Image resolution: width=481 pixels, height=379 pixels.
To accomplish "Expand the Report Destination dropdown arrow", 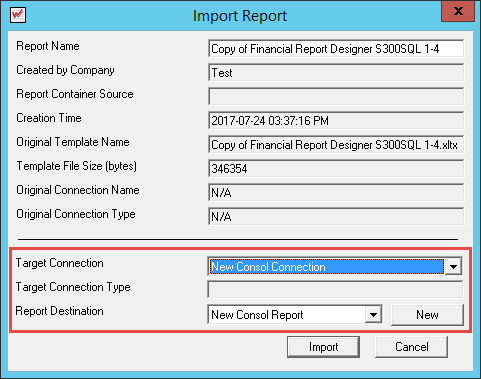I will point(373,315).
